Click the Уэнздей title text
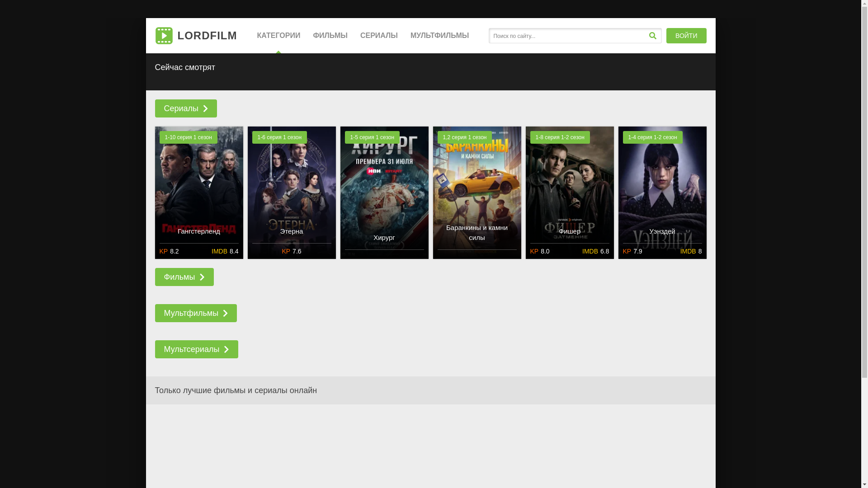The width and height of the screenshot is (868, 488). [x=662, y=231]
